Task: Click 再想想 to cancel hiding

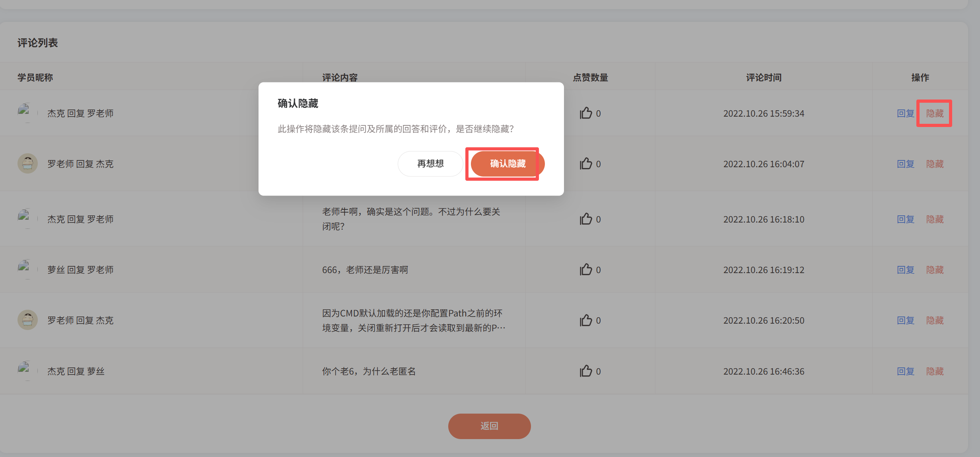Action: point(430,164)
